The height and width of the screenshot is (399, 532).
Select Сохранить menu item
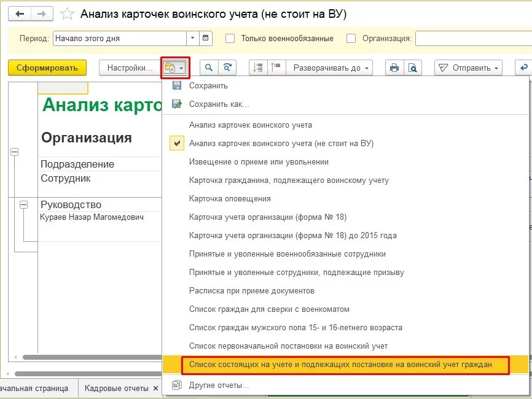346,86
